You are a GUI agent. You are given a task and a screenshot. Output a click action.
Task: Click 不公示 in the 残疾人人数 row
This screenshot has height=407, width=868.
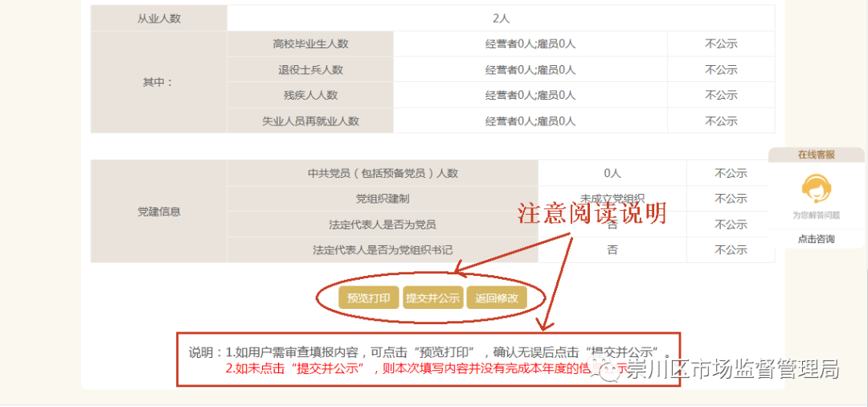[721, 95]
